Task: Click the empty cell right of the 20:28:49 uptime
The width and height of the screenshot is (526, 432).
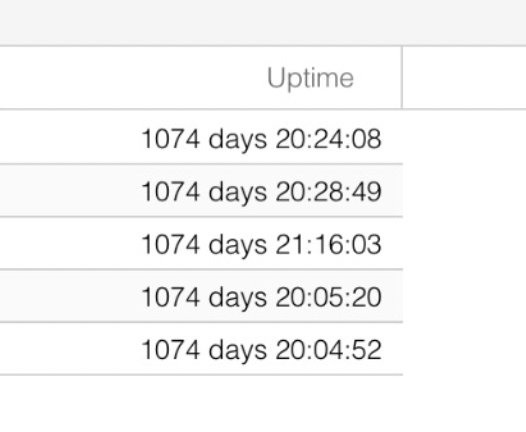Action: point(465,191)
